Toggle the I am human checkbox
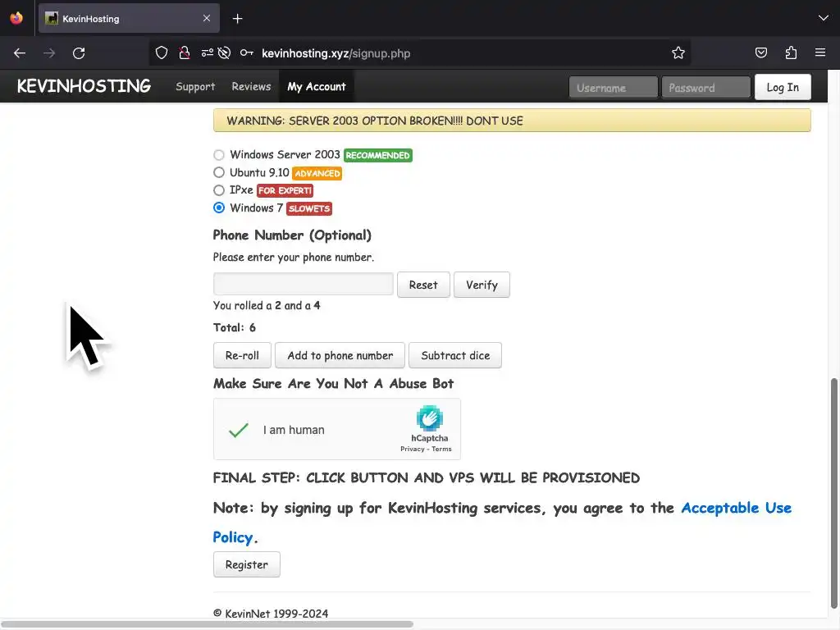This screenshot has width=840, height=630. pyautogui.click(x=239, y=430)
